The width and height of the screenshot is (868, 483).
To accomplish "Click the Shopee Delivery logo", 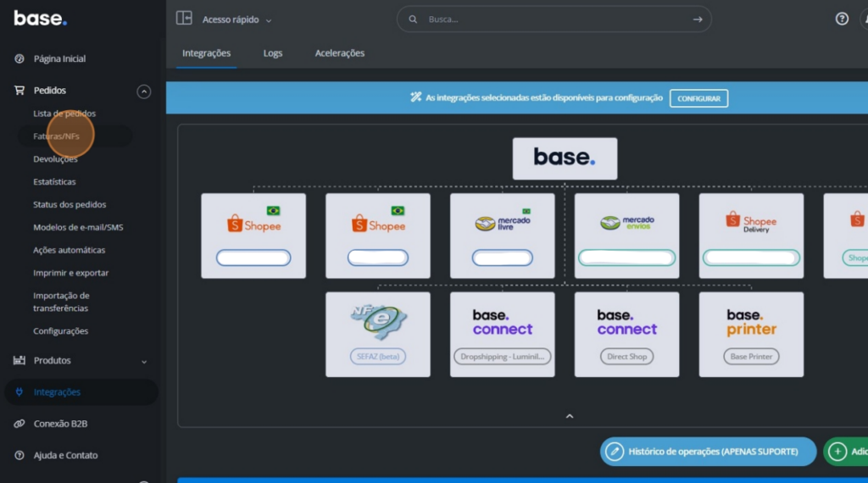I will coord(751,222).
